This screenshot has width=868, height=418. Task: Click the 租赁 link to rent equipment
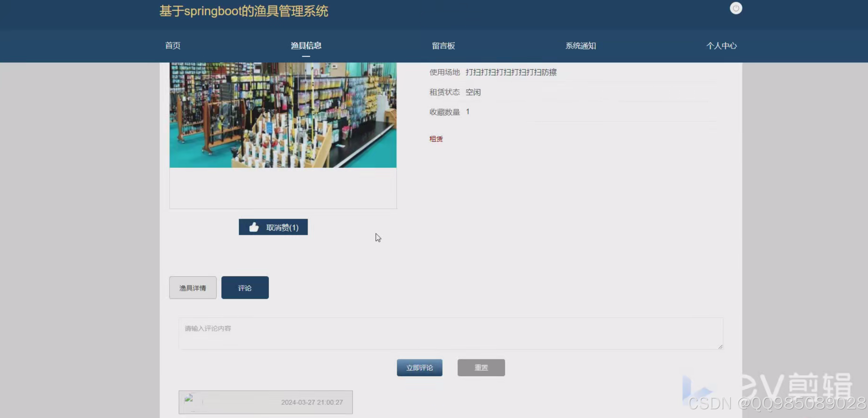[x=436, y=139]
